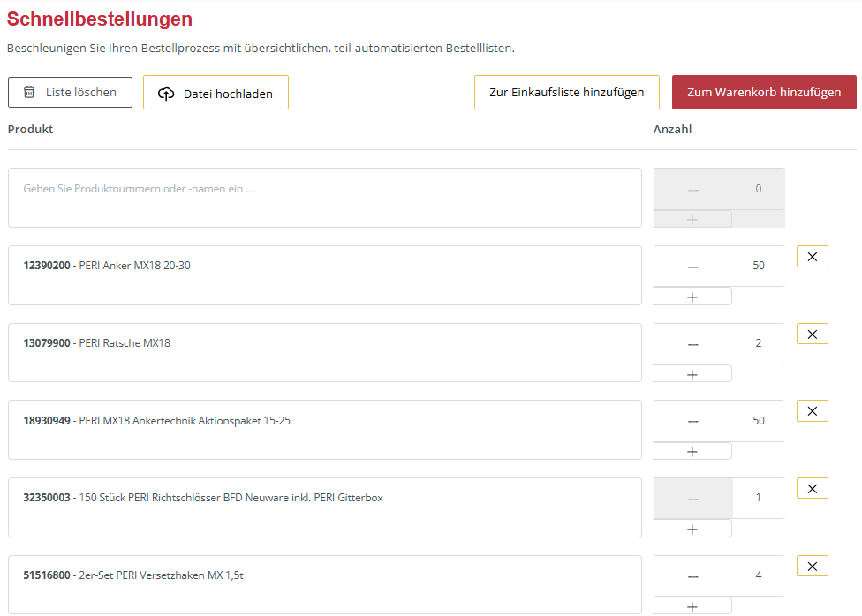Screen dimensions: 862x616
Task: Decrease quantity of Ankertechnik Aktionspaket 15-25
Action: [692, 422]
